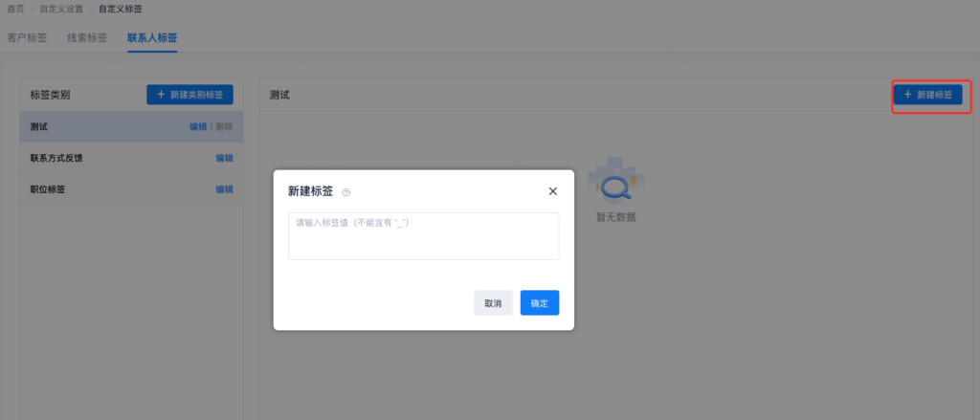The width and height of the screenshot is (980, 420).
Task: Close the 新建标签 dialog with X
Action: [552, 191]
